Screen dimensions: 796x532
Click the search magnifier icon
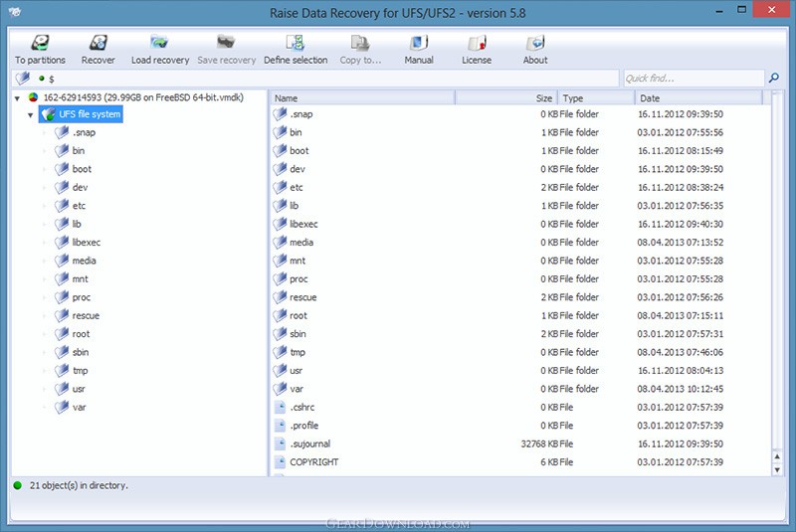773,78
